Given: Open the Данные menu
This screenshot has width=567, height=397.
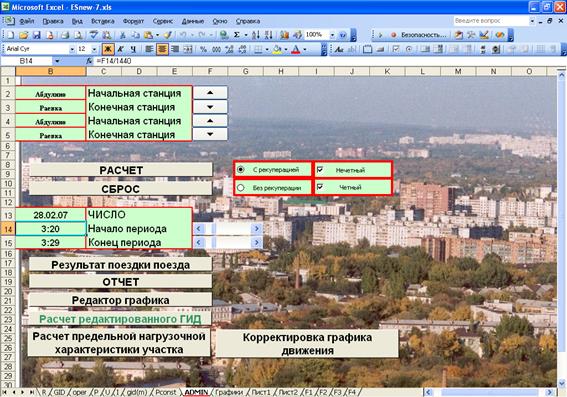Looking at the screenshot, I should (193, 21).
